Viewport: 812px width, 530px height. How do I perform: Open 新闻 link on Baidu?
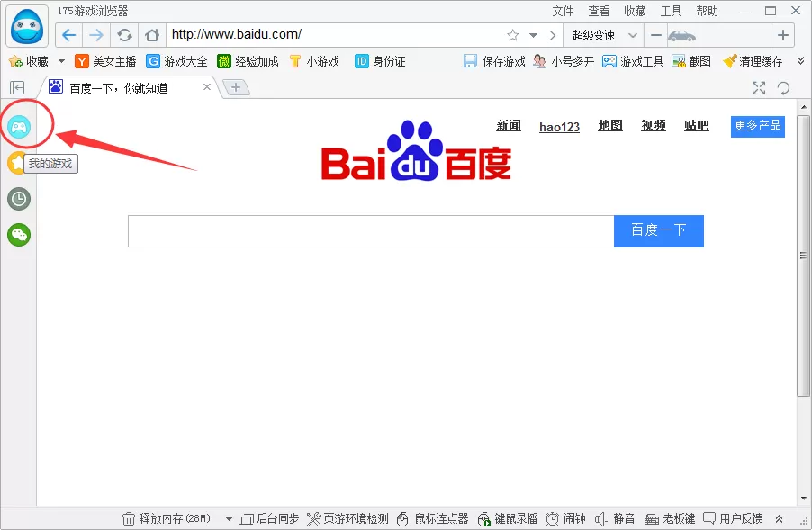tap(509, 126)
